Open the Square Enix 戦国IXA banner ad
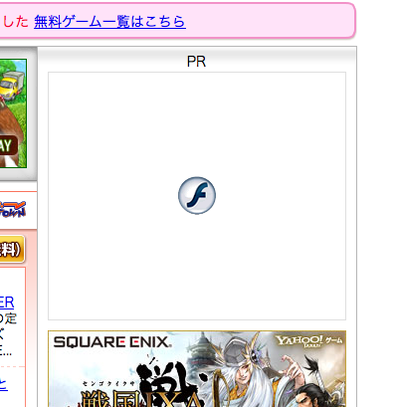The image size is (399, 407). point(197,369)
